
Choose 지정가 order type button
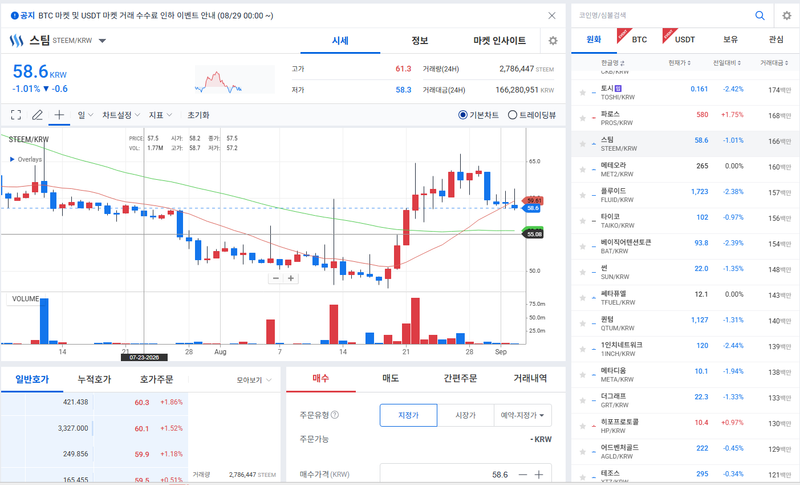click(409, 415)
